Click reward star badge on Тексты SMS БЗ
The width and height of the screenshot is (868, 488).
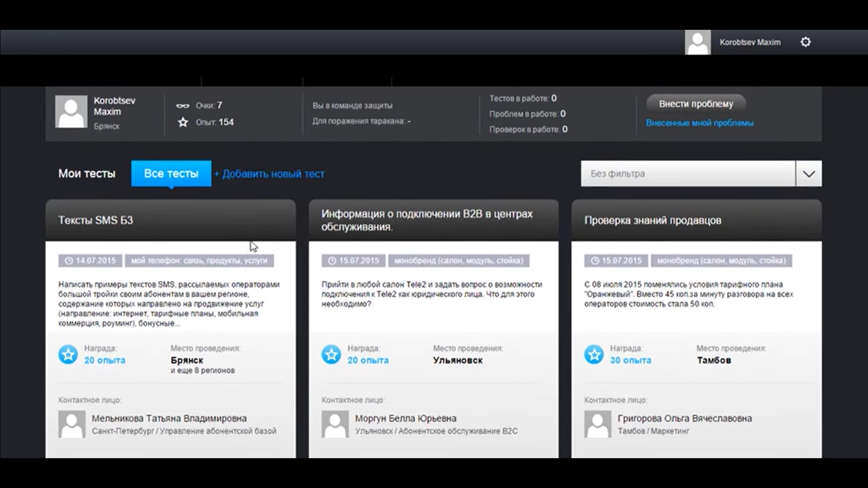[x=68, y=355]
